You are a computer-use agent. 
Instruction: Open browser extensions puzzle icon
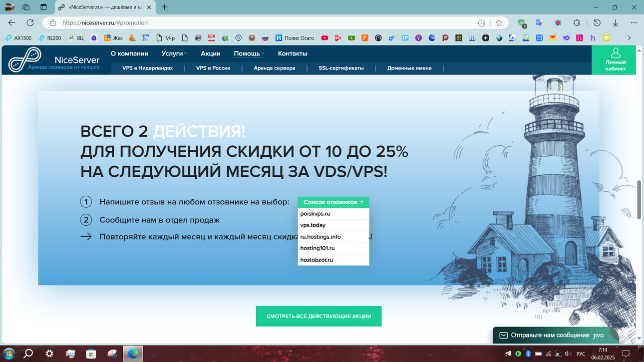[x=577, y=23]
